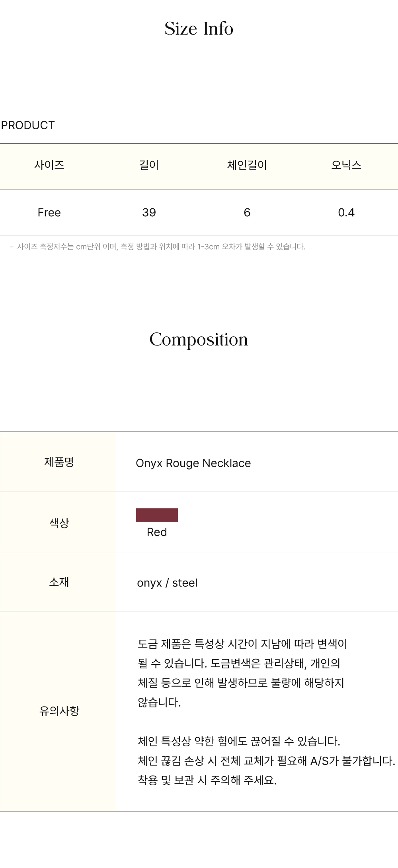This screenshot has width=398, height=868.
Task: Click the 길이 column header
Action: [149, 165]
